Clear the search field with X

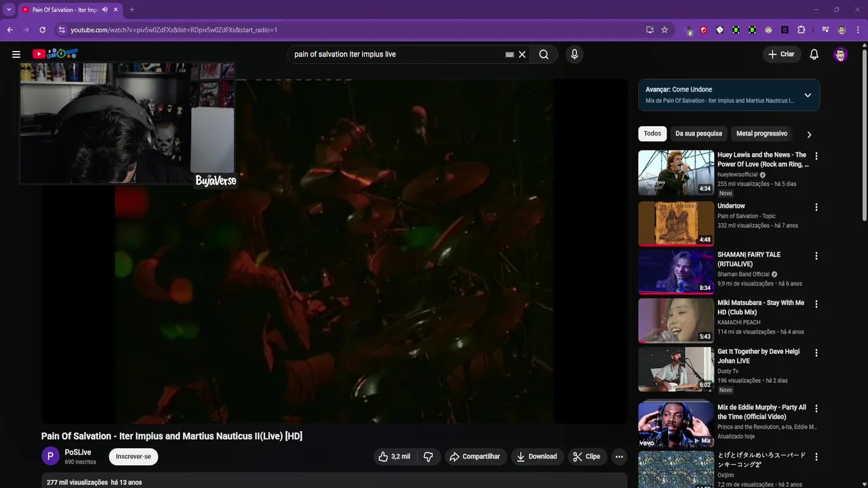pyautogui.click(x=522, y=54)
